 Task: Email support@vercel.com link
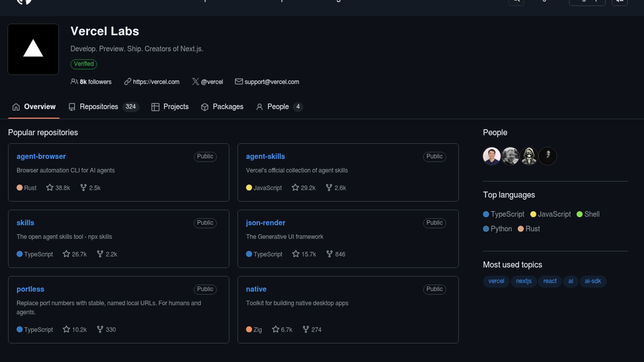click(x=272, y=82)
